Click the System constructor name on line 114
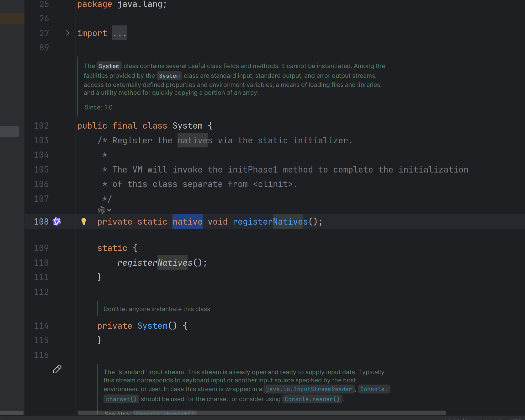The width and height of the screenshot is (525, 420). click(x=152, y=326)
